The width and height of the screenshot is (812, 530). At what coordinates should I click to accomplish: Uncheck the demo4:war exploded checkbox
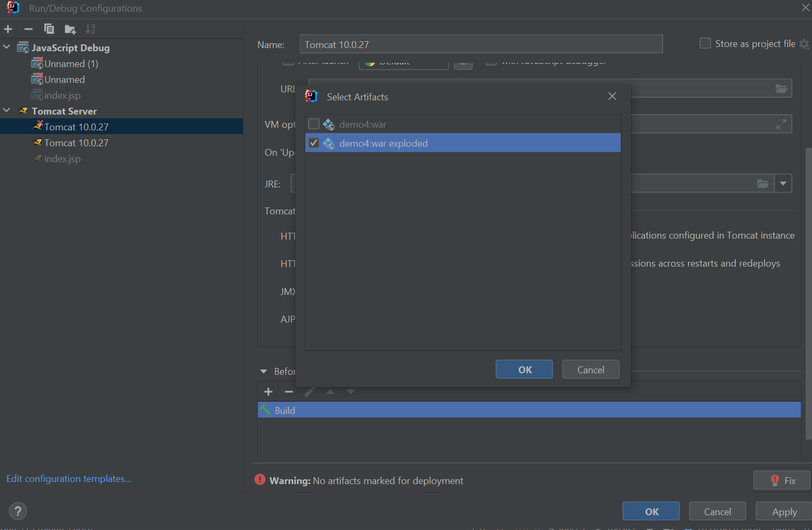(314, 143)
